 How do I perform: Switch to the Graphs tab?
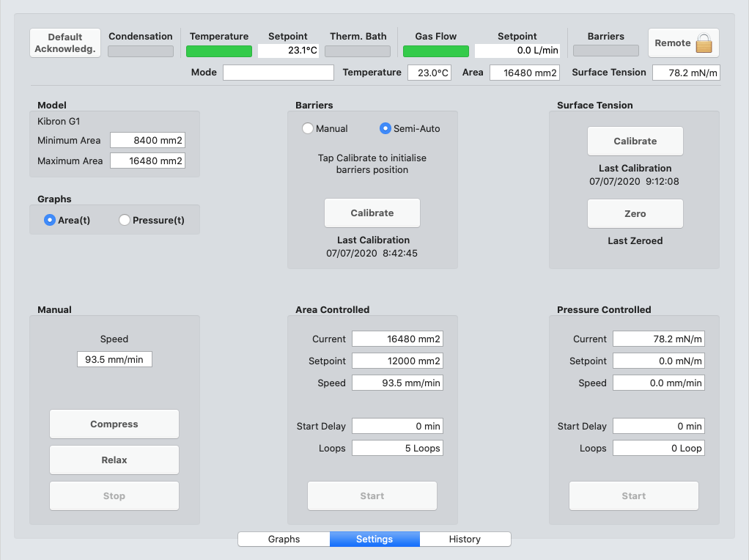(x=284, y=539)
